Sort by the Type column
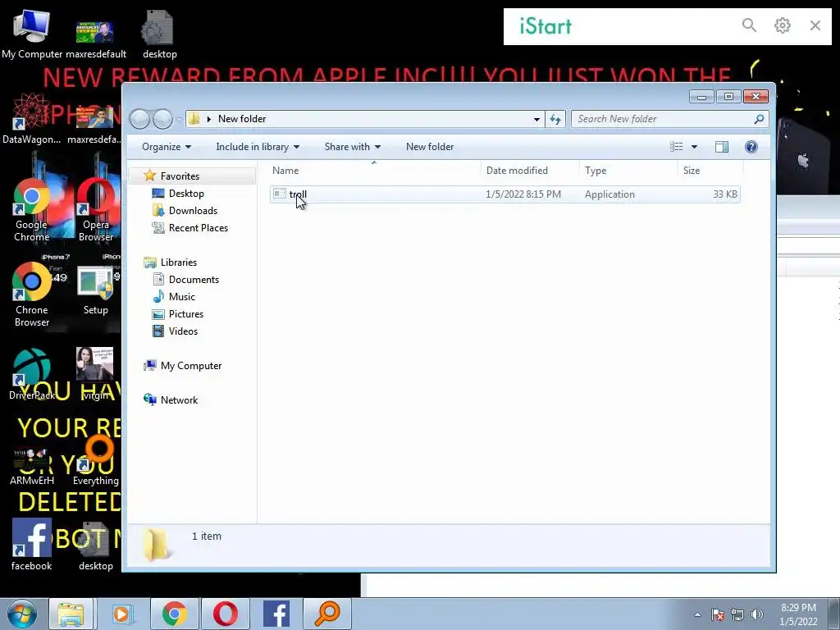 coord(628,171)
